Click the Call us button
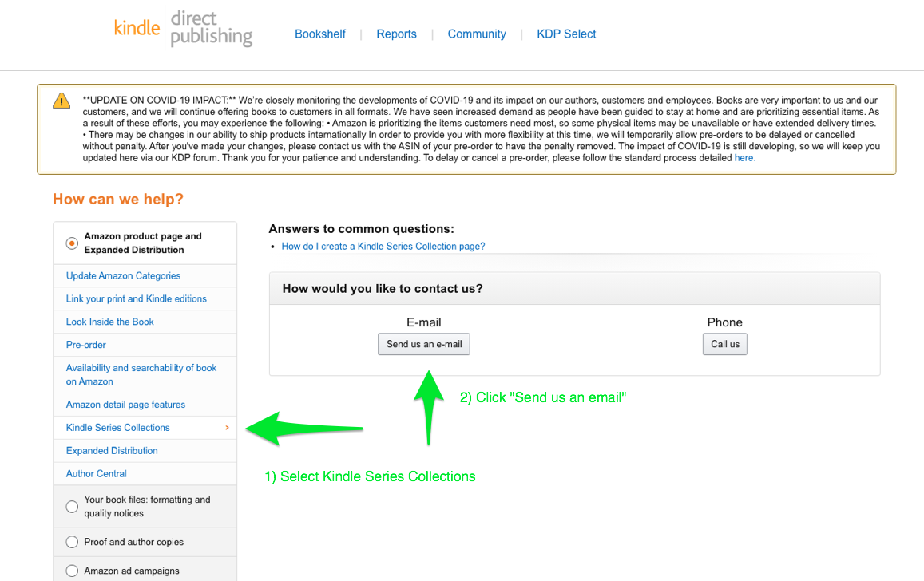 724,344
